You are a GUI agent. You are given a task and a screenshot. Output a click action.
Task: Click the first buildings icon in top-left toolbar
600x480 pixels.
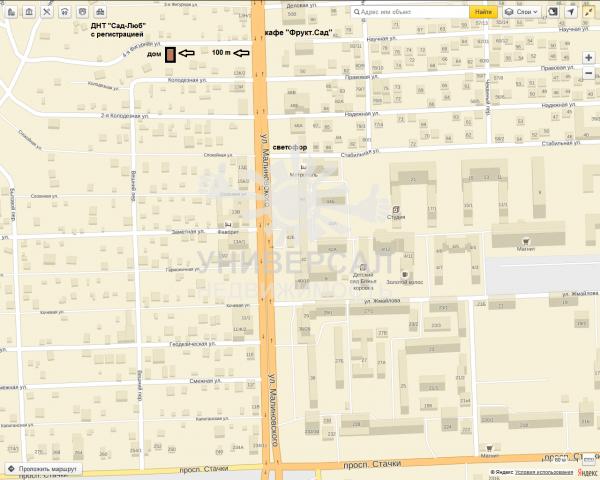(11, 11)
